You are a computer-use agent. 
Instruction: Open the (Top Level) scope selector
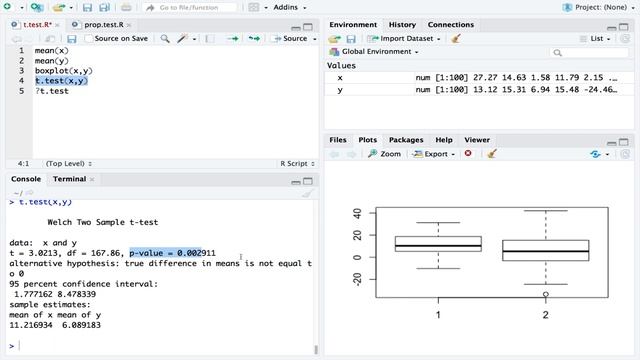point(69,164)
